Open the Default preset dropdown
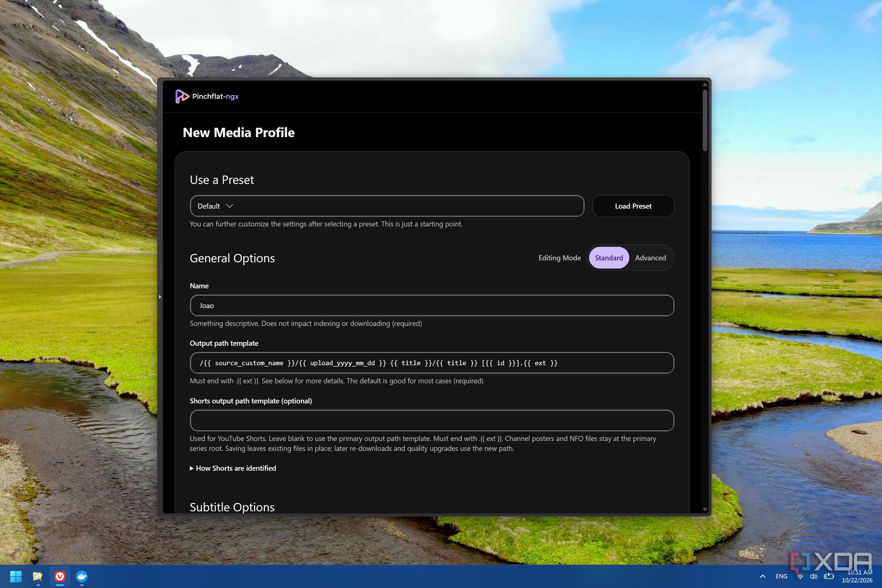The height and width of the screenshot is (588, 882). click(x=387, y=206)
